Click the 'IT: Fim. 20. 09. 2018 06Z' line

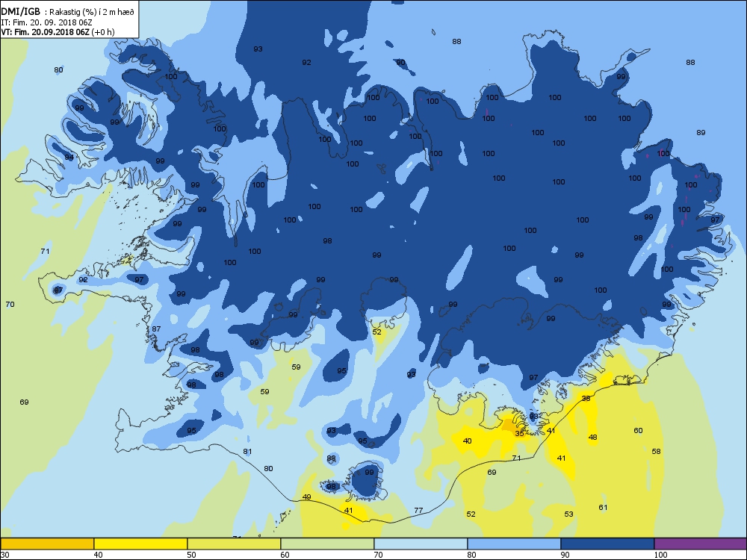coord(46,22)
